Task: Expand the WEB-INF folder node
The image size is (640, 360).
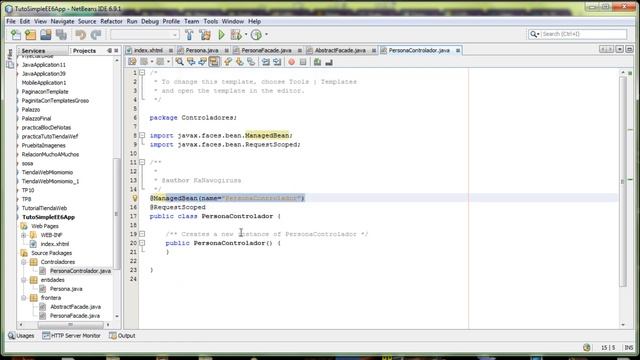Action: 24,235
